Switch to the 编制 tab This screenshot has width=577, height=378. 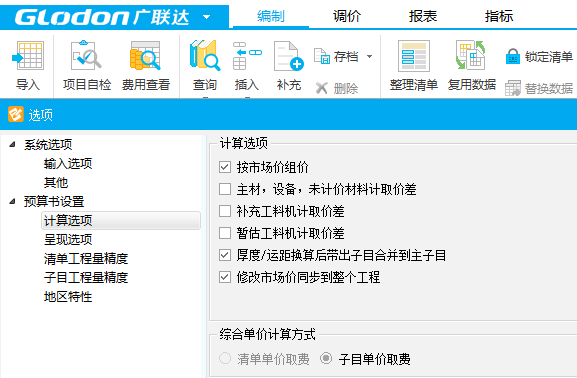(x=271, y=16)
